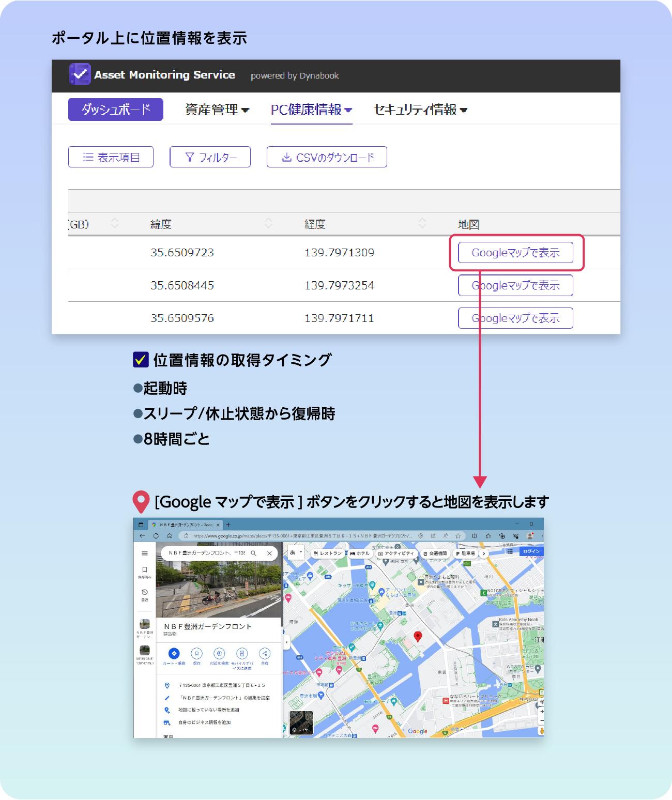Click Googleマップで表示 for latitude 35.6508445
This screenshot has height=800, width=672.
(x=515, y=285)
